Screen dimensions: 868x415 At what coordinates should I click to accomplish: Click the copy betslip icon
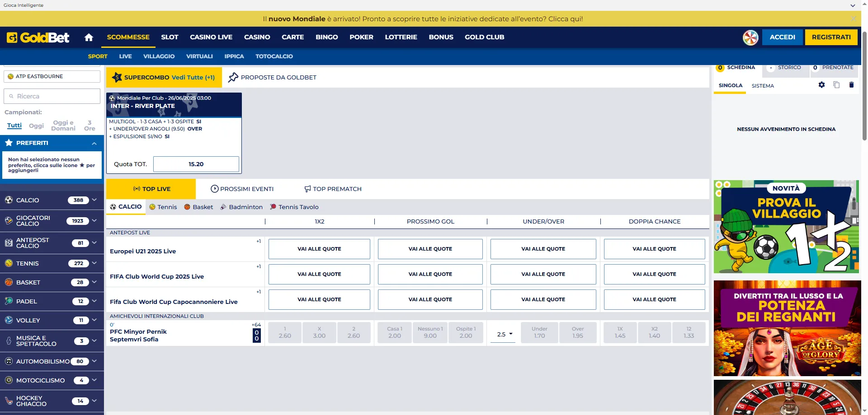coord(836,85)
